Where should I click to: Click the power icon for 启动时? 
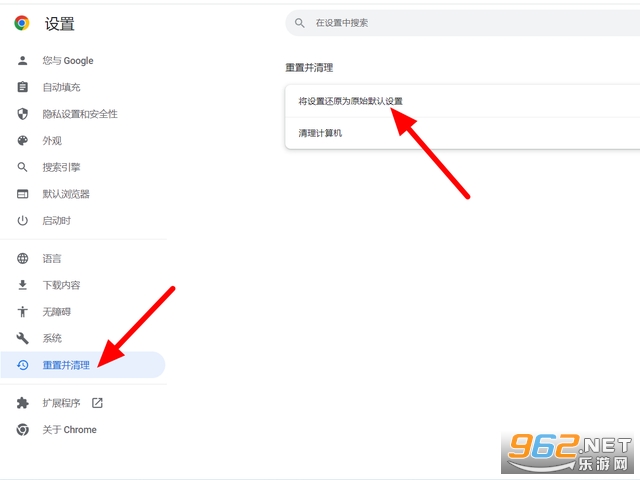(22, 220)
